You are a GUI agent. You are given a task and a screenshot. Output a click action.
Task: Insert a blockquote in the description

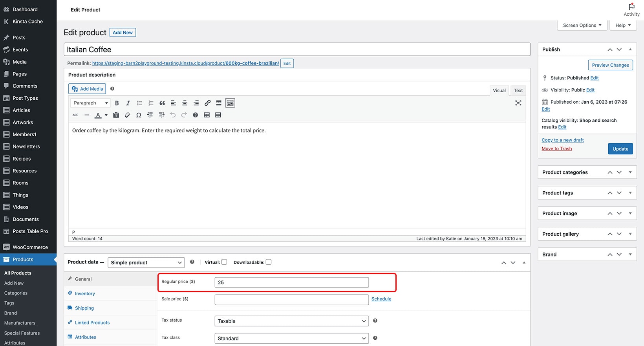click(162, 103)
